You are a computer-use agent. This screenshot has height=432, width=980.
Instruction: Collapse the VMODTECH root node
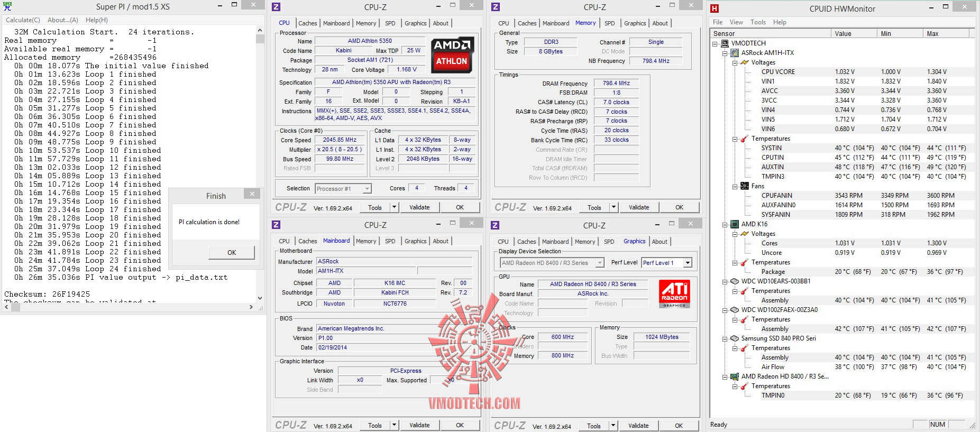715,43
